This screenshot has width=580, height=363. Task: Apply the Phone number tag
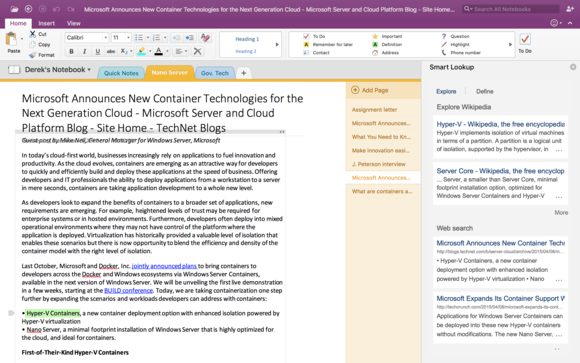point(461,53)
